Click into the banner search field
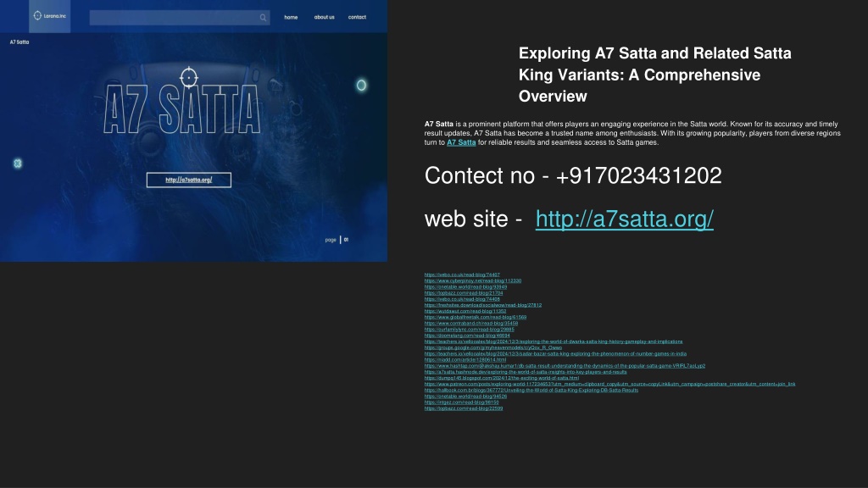The height and width of the screenshot is (488, 868). pyautogui.click(x=180, y=18)
